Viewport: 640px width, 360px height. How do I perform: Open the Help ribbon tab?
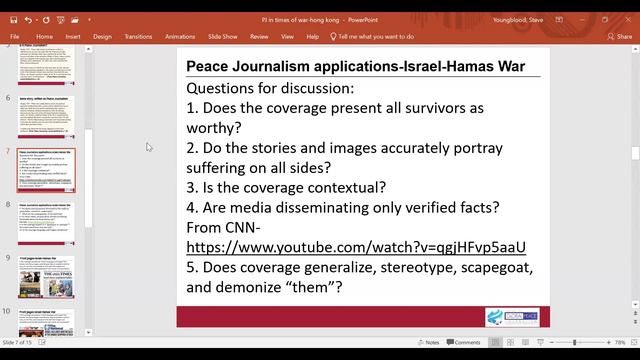click(x=312, y=36)
